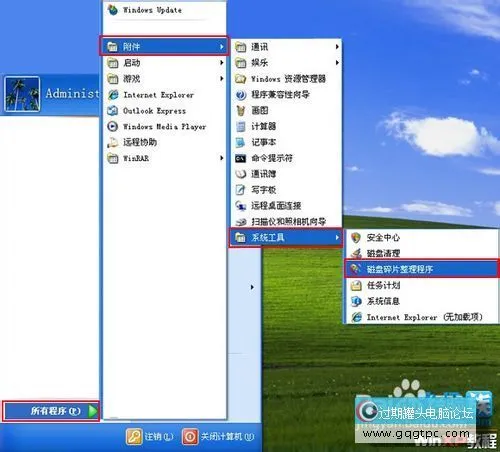Click the 系统信息 icon

pos(356,301)
